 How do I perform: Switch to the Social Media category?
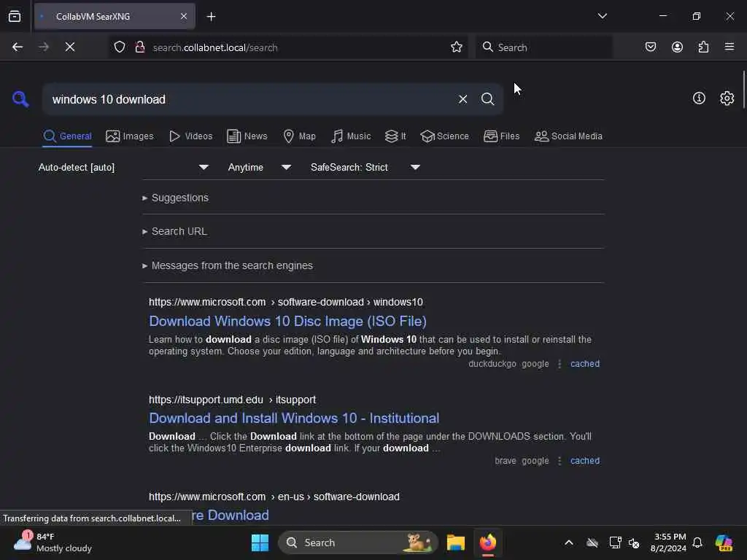pos(568,136)
